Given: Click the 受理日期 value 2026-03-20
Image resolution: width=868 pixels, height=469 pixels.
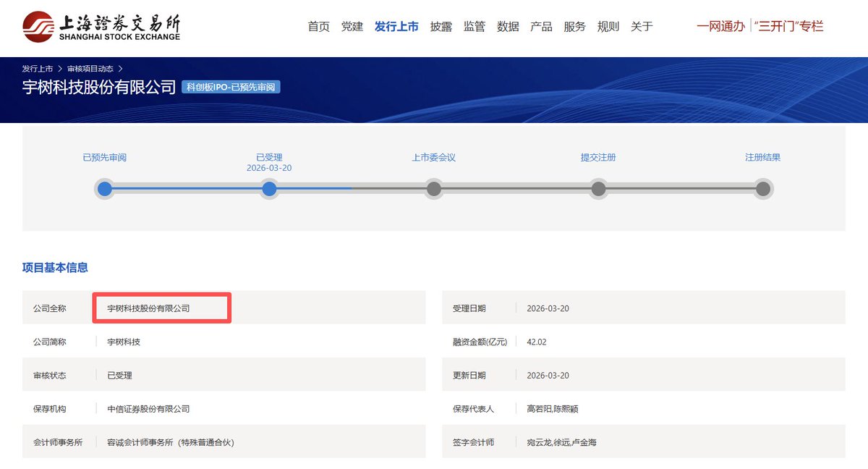Looking at the screenshot, I should [x=548, y=308].
